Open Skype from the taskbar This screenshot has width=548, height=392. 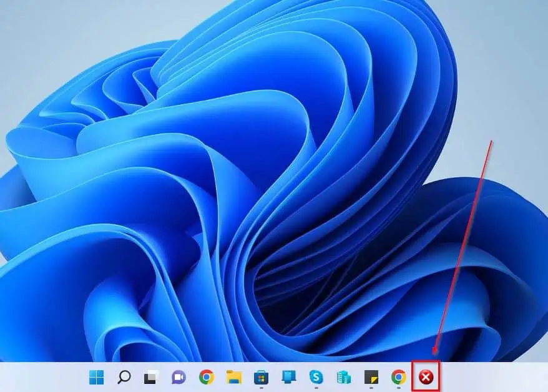tap(316, 377)
